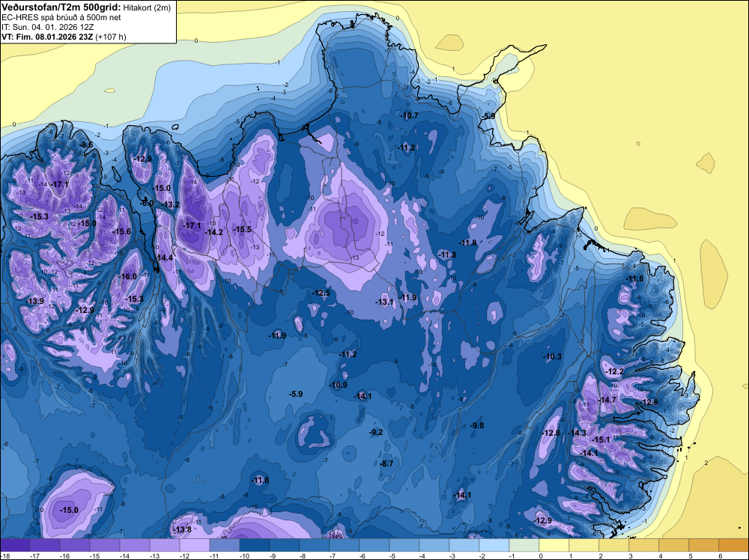Click the -14.4 temperature value

tap(164, 258)
